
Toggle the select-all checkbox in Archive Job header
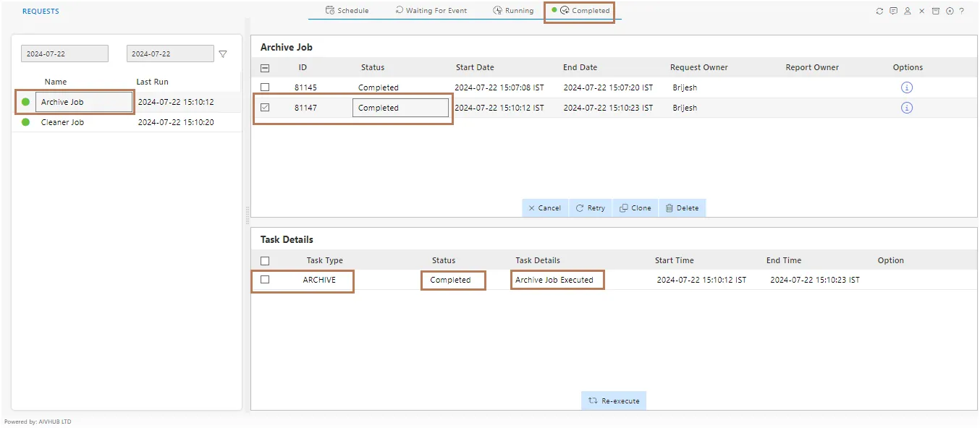pyautogui.click(x=265, y=68)
